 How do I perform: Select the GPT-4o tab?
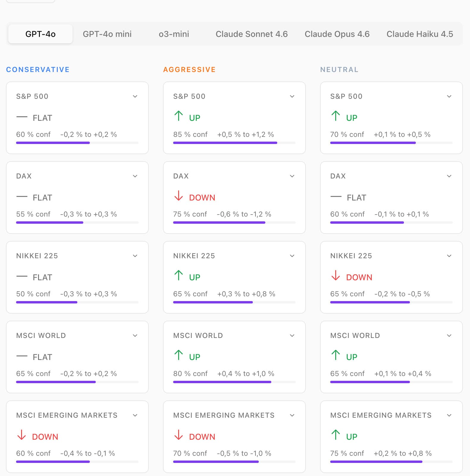(x=40, y=34)
